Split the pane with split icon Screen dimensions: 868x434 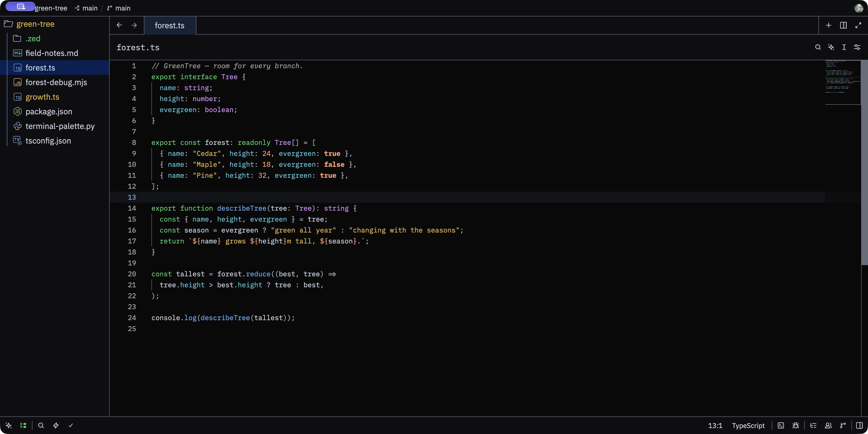[843, 25]
